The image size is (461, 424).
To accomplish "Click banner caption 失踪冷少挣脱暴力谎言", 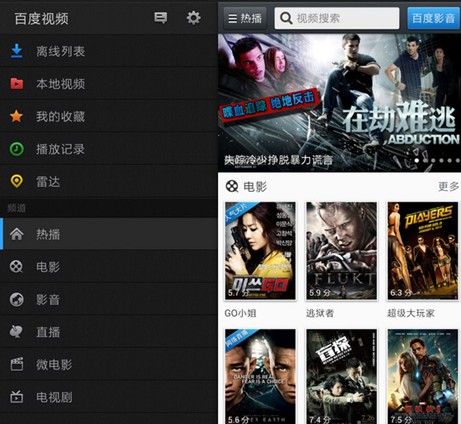I will [x=278, y=160].
